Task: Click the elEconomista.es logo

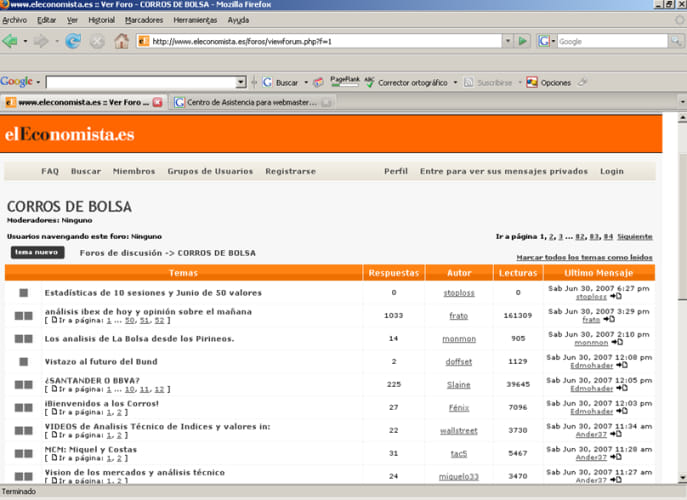Action: 70,134
